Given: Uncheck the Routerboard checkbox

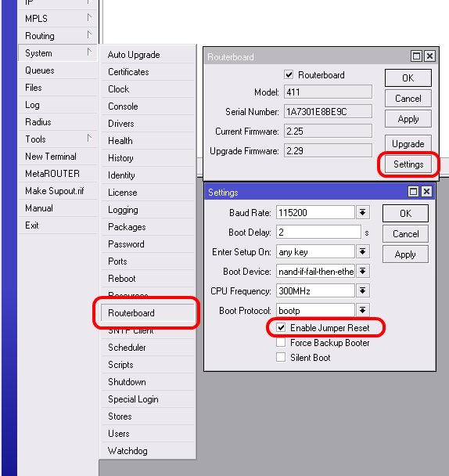Looking at the screenshot, I should coord(289,74).
